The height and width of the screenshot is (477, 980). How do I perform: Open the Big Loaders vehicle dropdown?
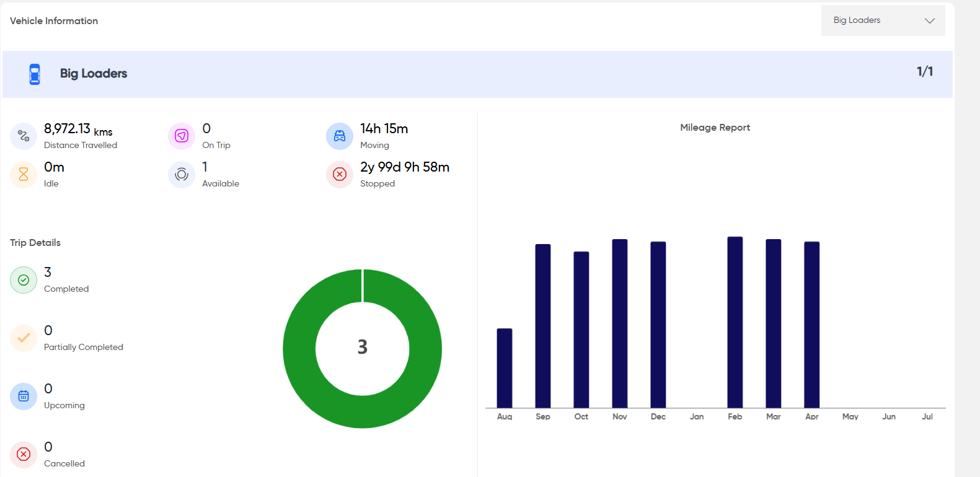(x=883, y=20)
